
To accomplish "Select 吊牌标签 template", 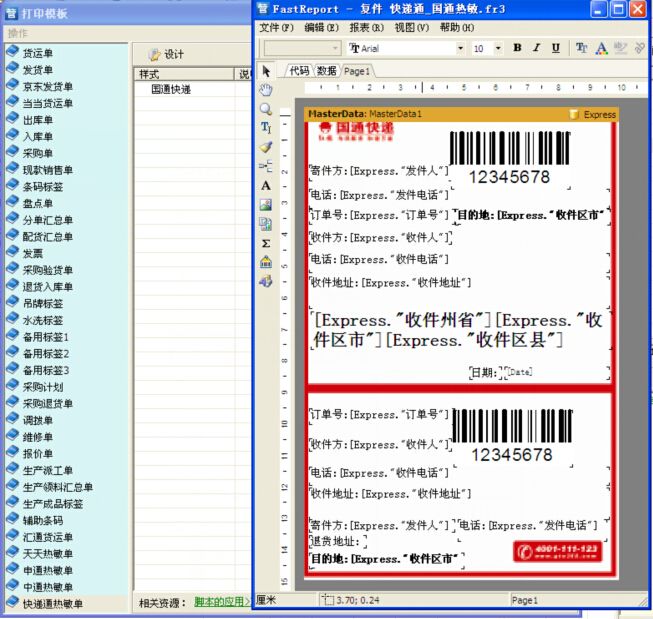I will coord(42,303).
